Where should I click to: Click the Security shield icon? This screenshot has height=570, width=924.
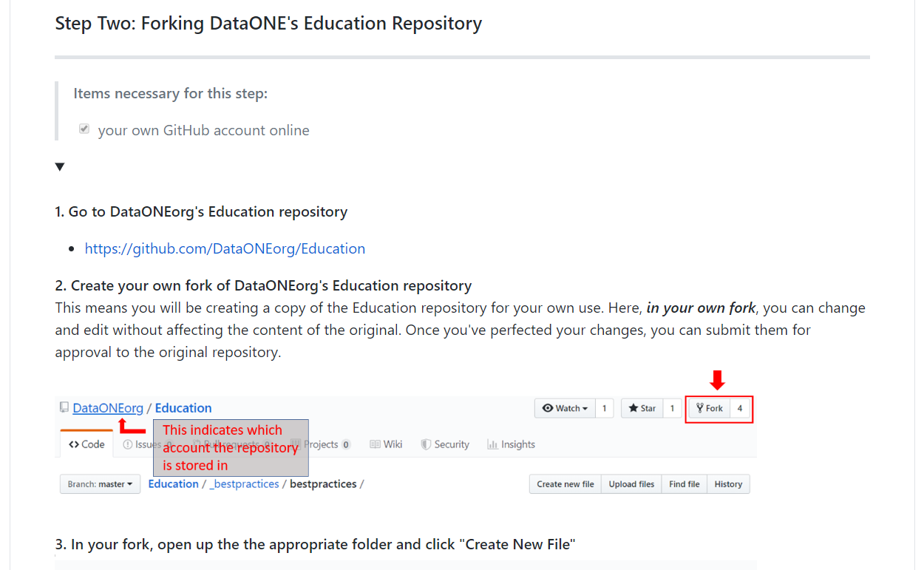tap(426, 444)
